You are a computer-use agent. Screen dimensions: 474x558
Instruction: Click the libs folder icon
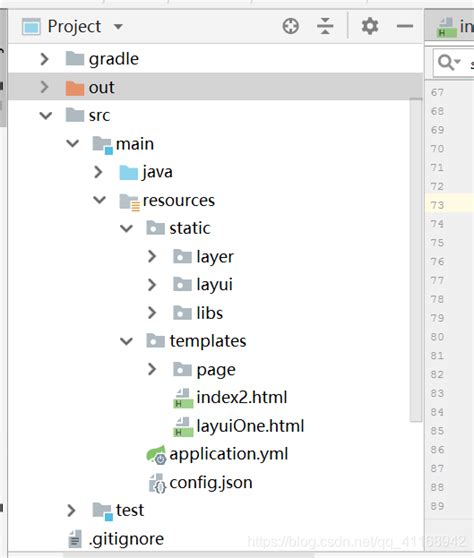pyautogui.click(x=183, y=312)
